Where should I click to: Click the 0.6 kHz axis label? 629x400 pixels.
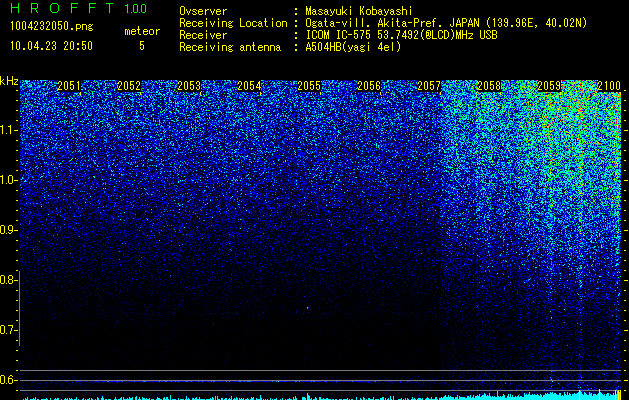8,380
